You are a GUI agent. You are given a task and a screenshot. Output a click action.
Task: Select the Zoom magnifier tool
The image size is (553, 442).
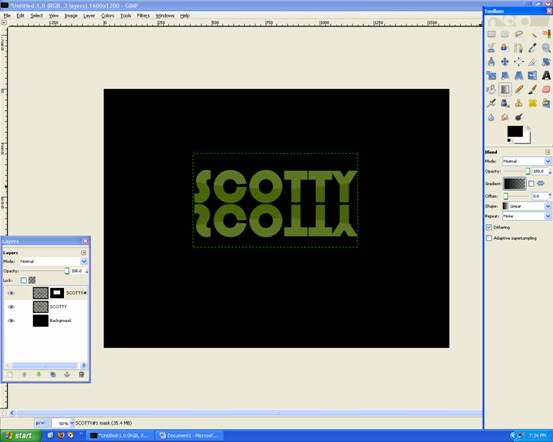point(546,48)
